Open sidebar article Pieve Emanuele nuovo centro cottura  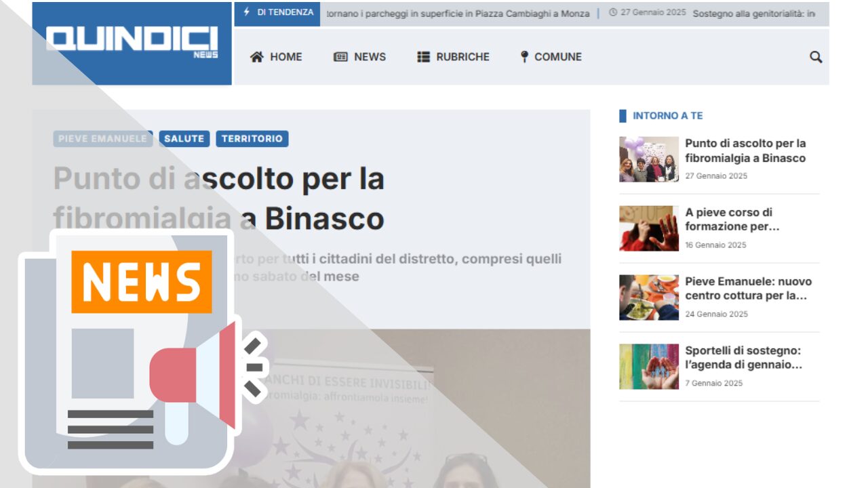pyautogui.click(x=748, y=289)
